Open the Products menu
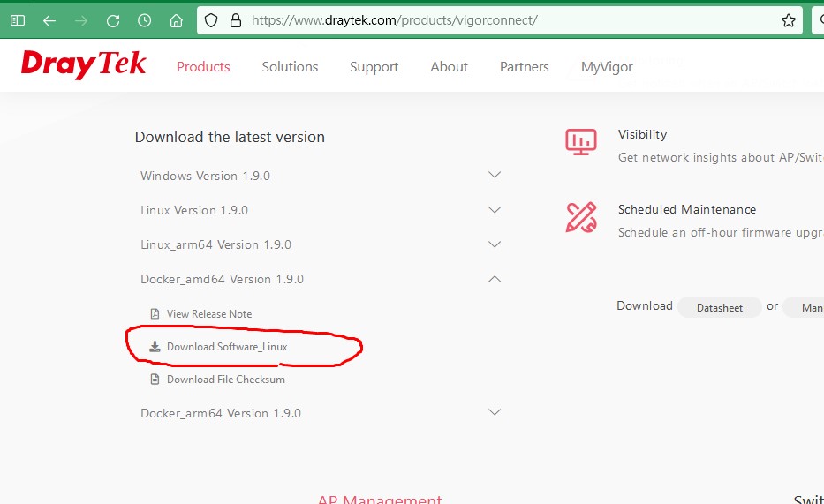Image resolution: width=824 pixels, height=504 pixels. [x=203, y=67]
